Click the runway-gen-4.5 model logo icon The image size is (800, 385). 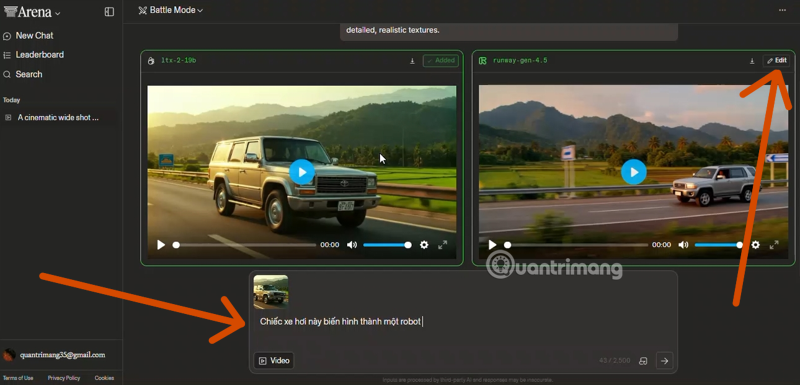click(482, 61)
